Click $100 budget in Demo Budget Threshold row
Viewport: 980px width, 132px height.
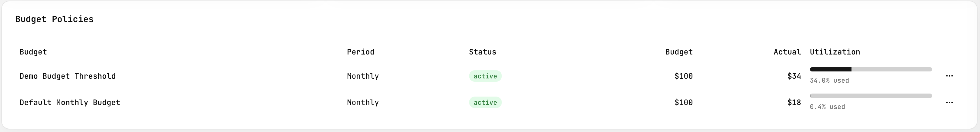pyautogui.click(x=683, y=76)
